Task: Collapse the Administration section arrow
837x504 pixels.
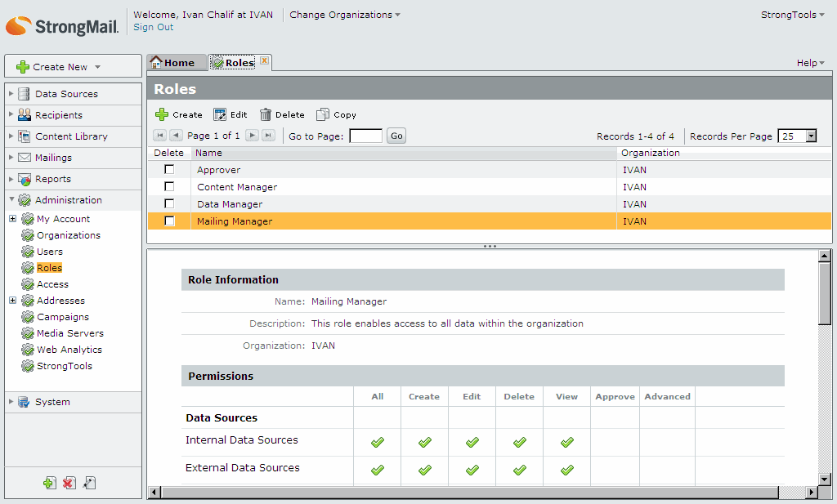Action: (x=11, y=199)
